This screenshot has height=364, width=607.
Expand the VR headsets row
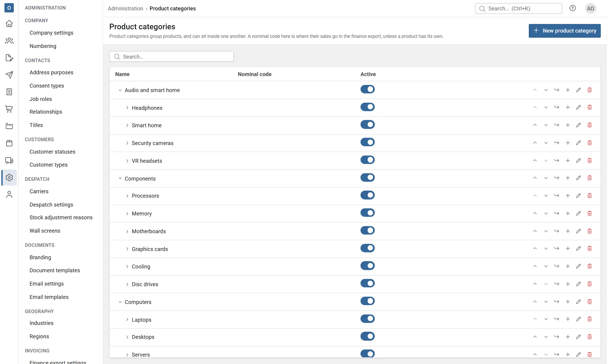pyautogui.click(x=127, y=161)
